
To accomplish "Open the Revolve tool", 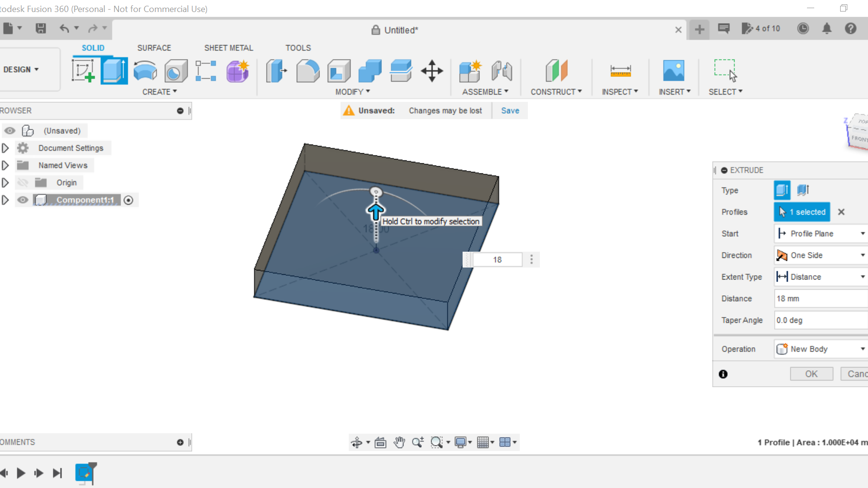I will point(145,71).
